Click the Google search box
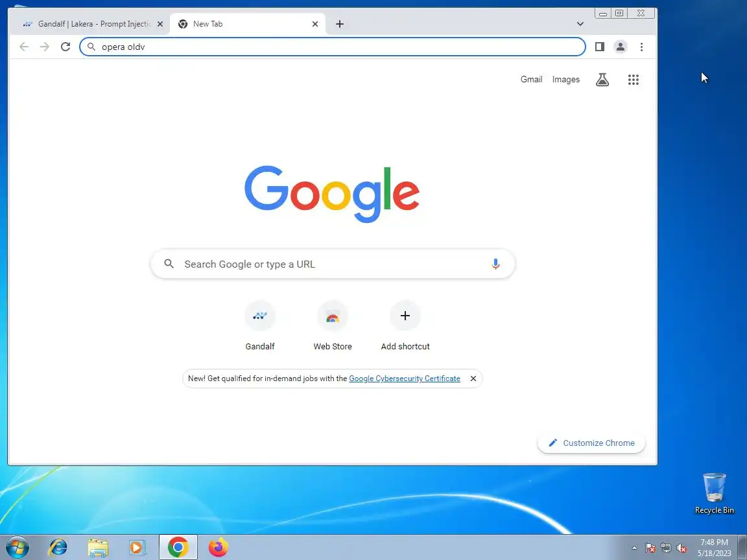Viewport: 747px width, 560px height. pyautogui.click(x=333, y=264)
